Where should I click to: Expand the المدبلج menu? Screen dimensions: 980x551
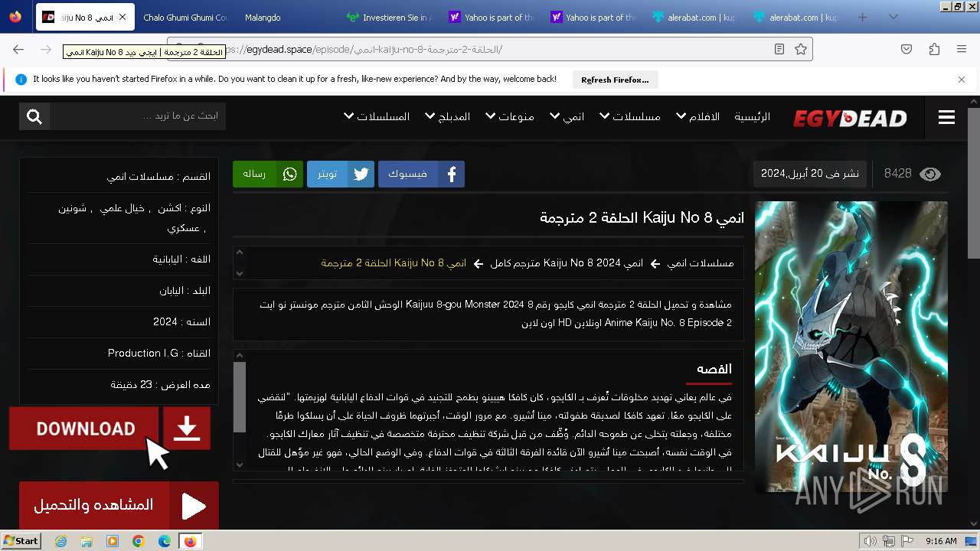[x=447, y=116]
